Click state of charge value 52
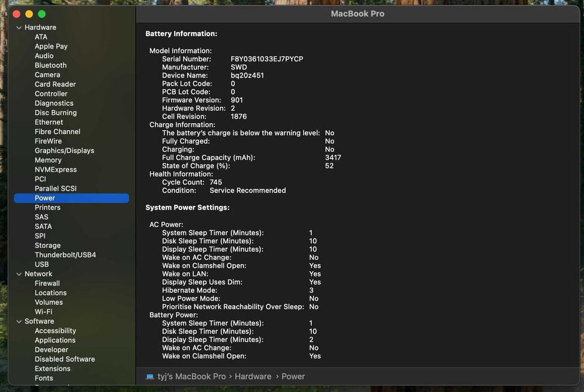584x392 pixels. (329, 166)
